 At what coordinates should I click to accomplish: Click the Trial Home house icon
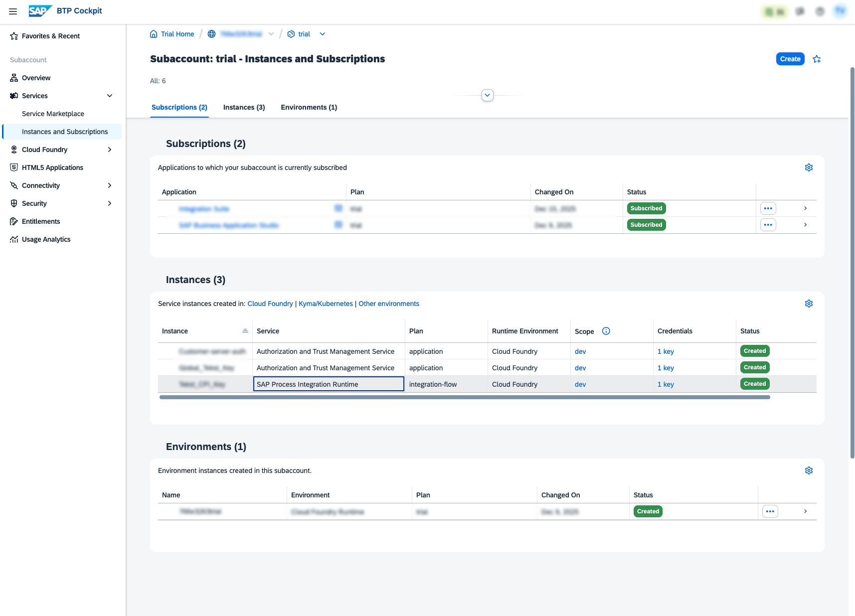coord(154,34)
